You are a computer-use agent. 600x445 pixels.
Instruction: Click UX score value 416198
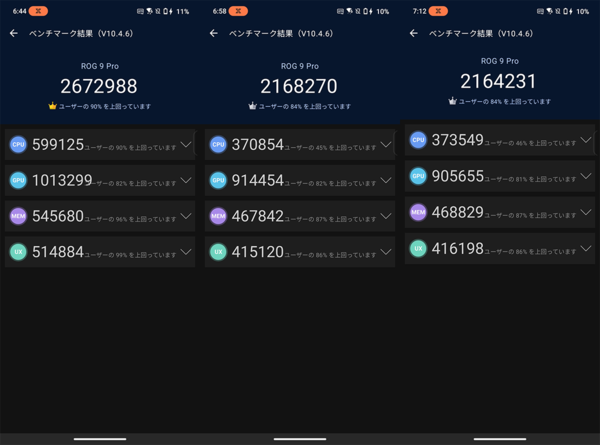(458, 248)
